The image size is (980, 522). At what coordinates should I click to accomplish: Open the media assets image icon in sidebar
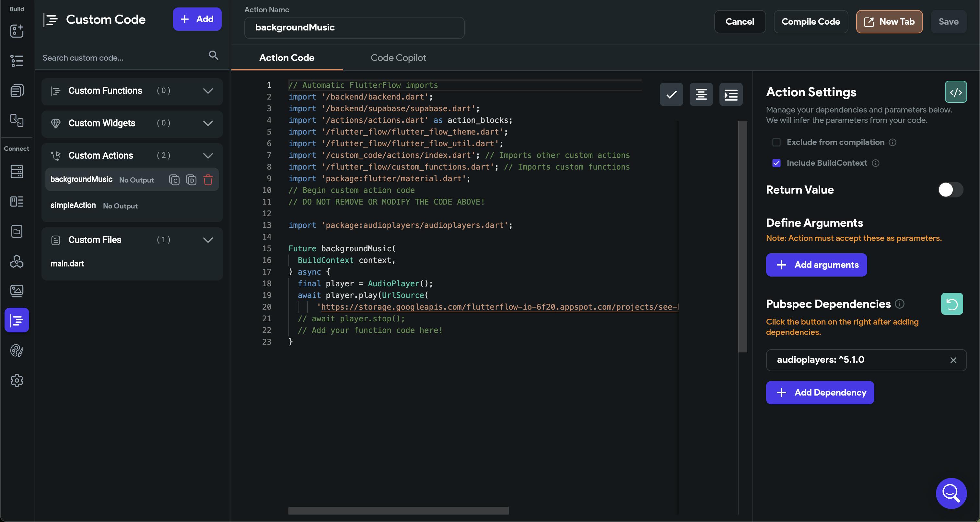17,291
